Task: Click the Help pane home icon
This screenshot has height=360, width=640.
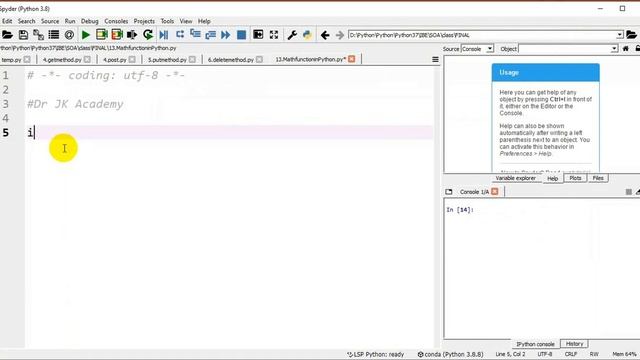Action: click(625, 49)
